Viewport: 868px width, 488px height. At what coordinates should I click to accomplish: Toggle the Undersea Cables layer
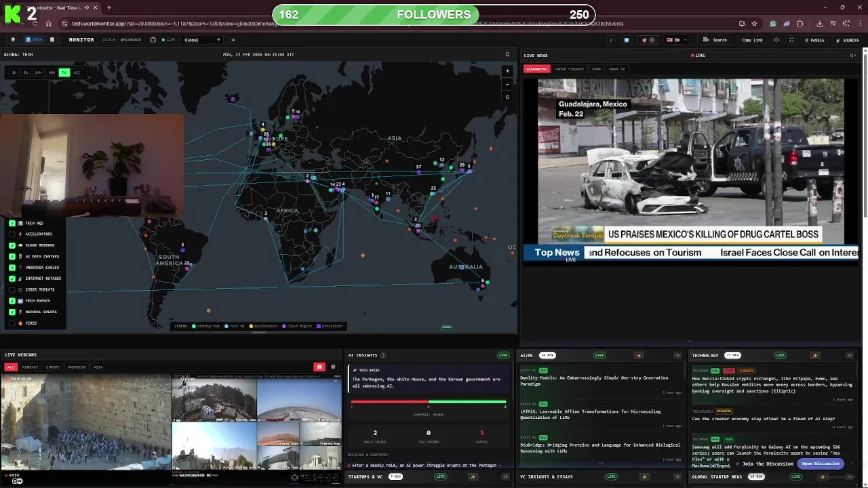12,268
